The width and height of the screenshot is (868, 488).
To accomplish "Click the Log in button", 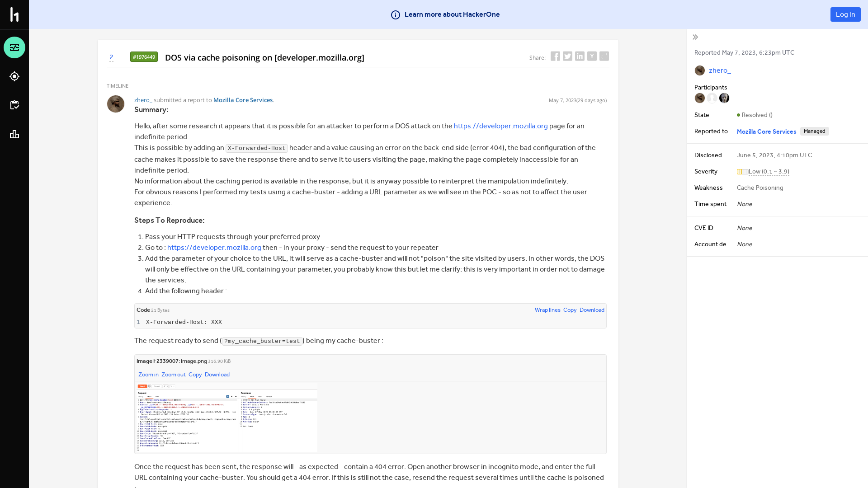I will 845,14.
